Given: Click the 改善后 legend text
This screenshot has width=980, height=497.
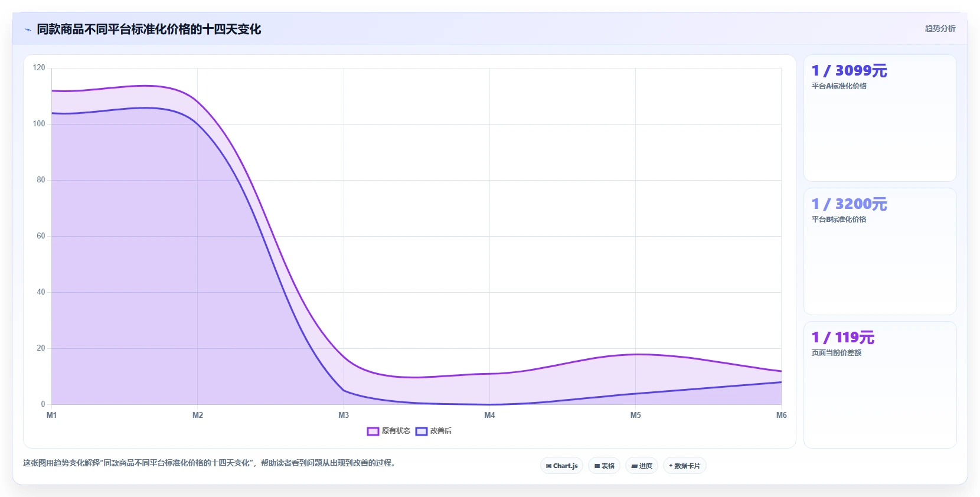Looking at the screenshot, I should coord(440,431).
